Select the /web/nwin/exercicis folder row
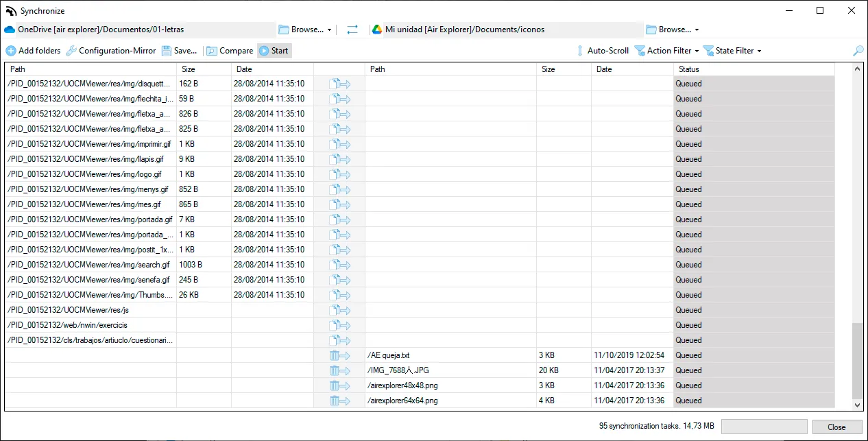The width and height of the screenshot is (868, 441). (67, 325)
